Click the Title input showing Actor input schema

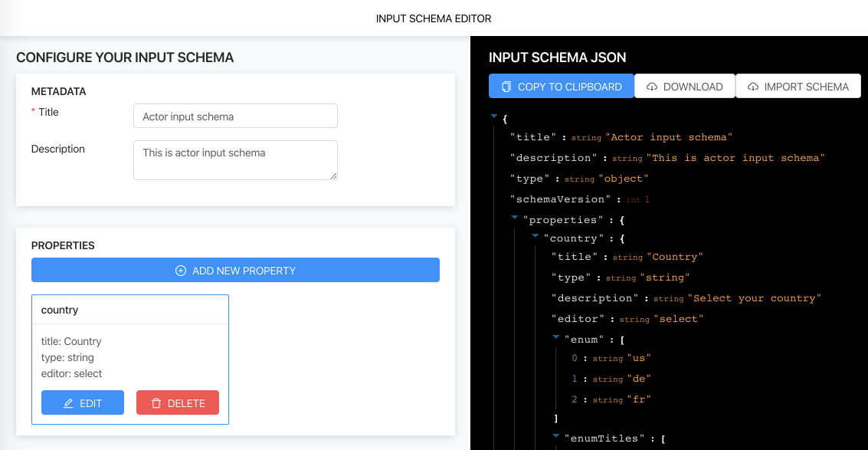[235, 116]
